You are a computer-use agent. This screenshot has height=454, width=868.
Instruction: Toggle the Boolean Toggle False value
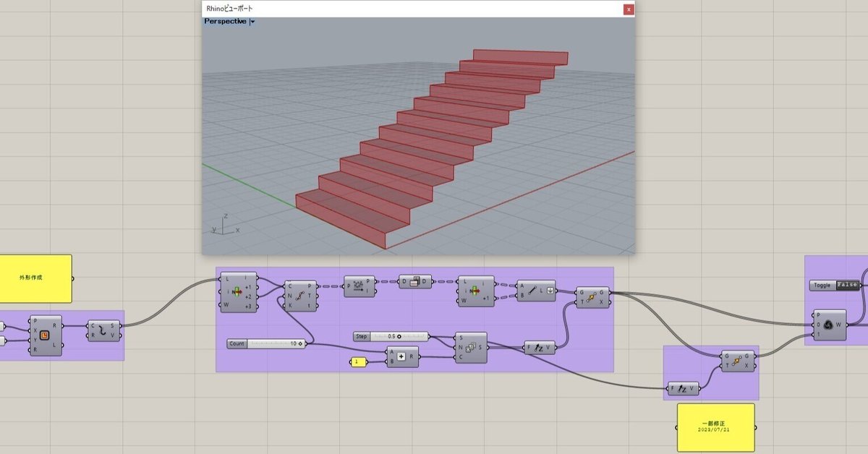[x=846, y=285]
